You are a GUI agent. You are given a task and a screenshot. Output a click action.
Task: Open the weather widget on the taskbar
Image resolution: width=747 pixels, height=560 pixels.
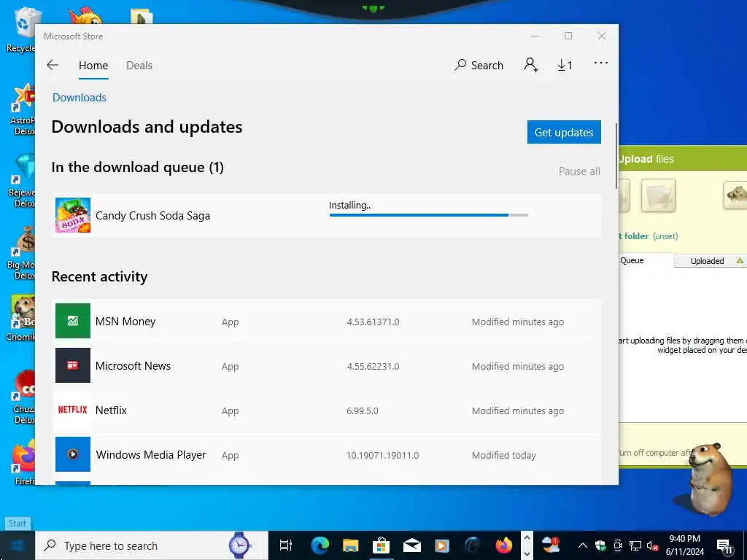tap(551, 545)
